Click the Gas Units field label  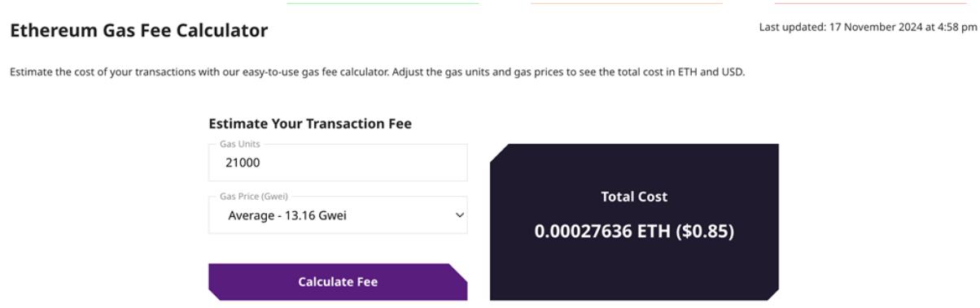click(x=239, y=144)
